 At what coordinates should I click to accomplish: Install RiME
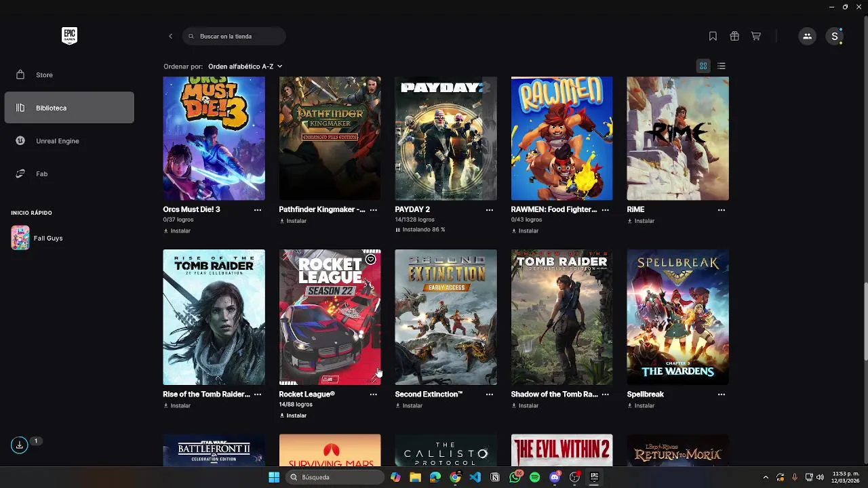click(x=641, y=221)
